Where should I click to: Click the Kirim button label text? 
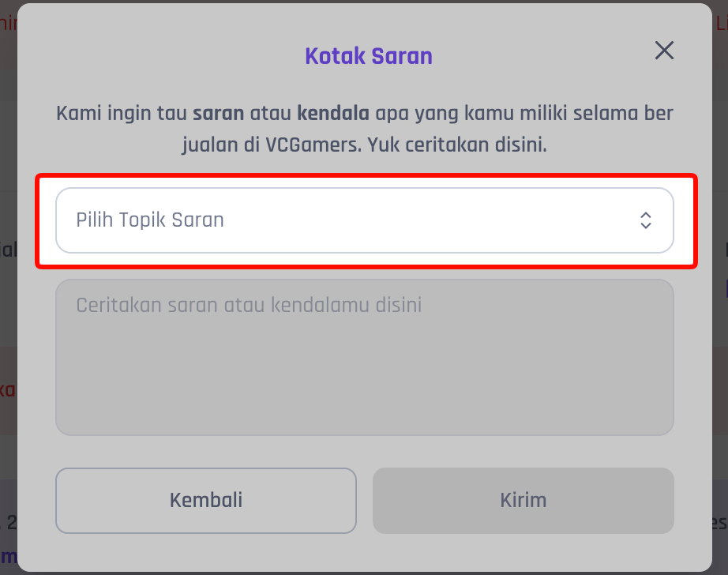coord(523,500)
